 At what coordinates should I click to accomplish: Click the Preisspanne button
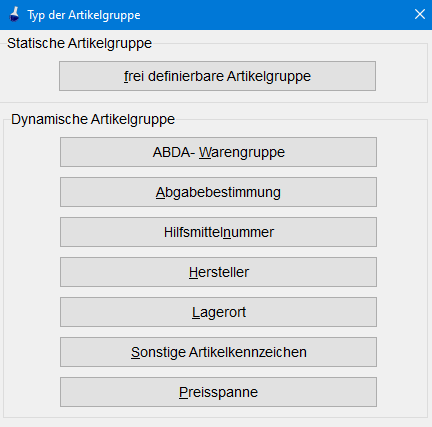click(x=218, y=392)
